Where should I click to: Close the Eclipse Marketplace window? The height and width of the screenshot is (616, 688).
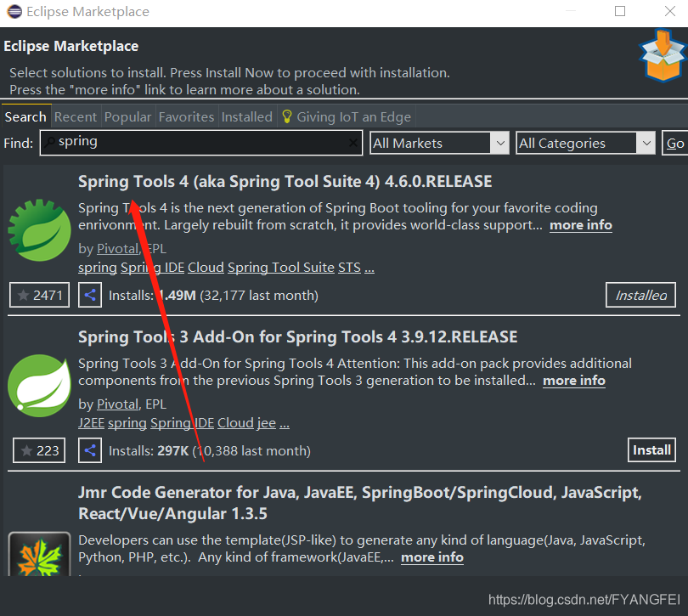point(670,11)
